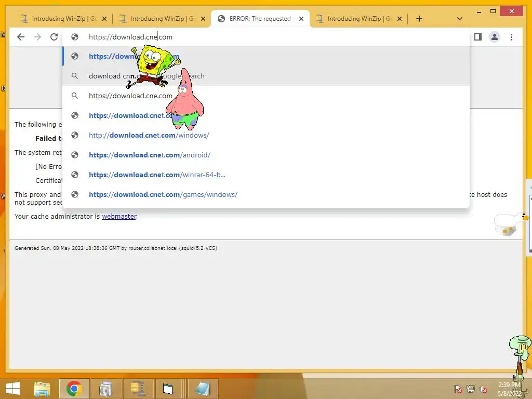The width and height of the screenshot is (532, 399).
Task: Choose download.cnet.com/windows/ suggestion
Action: pos(266,135)
